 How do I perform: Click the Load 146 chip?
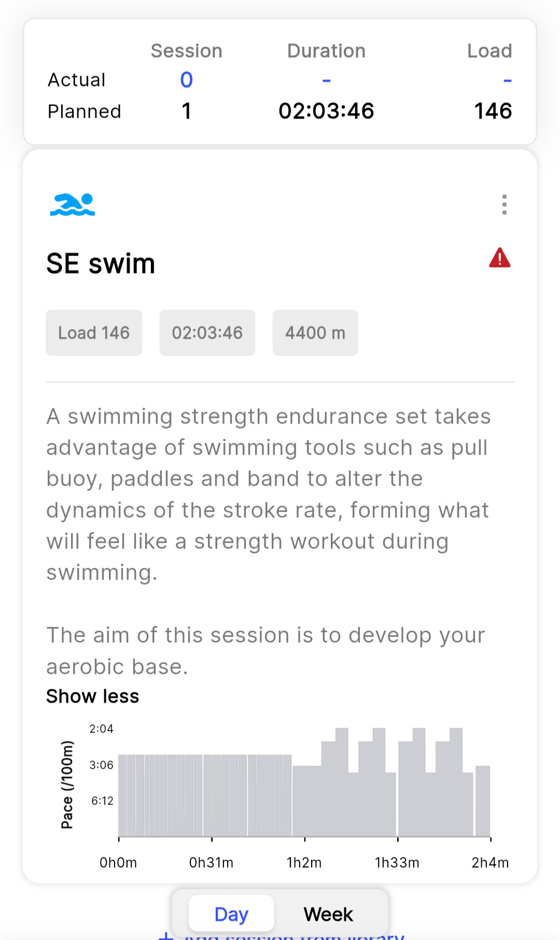[x=94, y=333]
